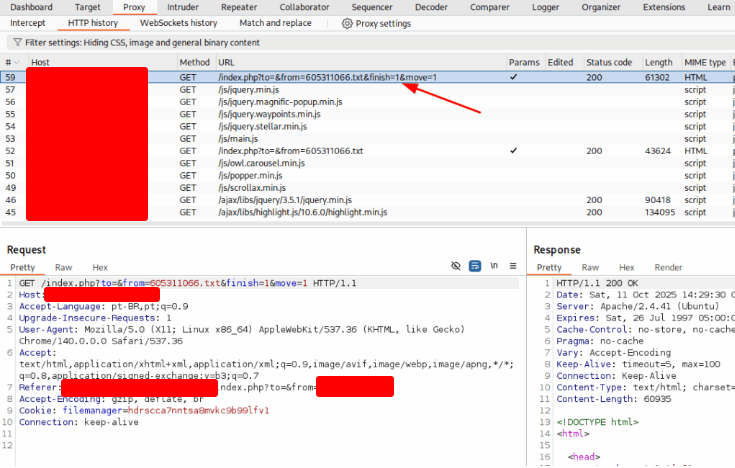The width and height of the screenshot is (735, 468).
Task: Open Proxy settings gear icon
Action: coord(347,23)
